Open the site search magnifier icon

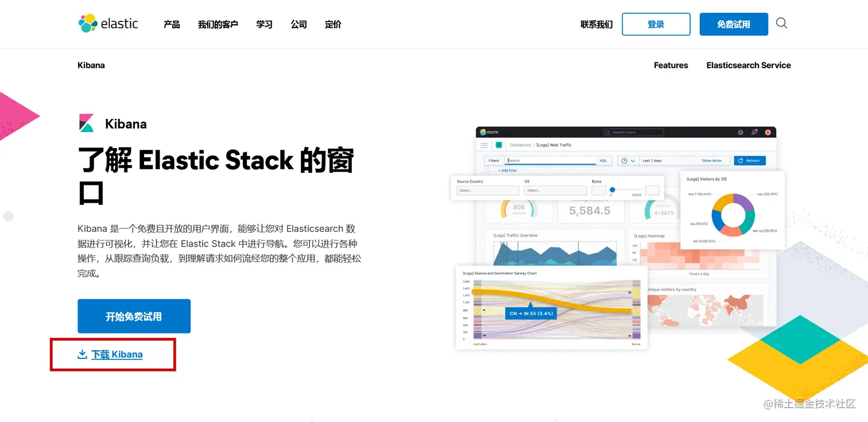pyautogui.click(x=781, y=24)
